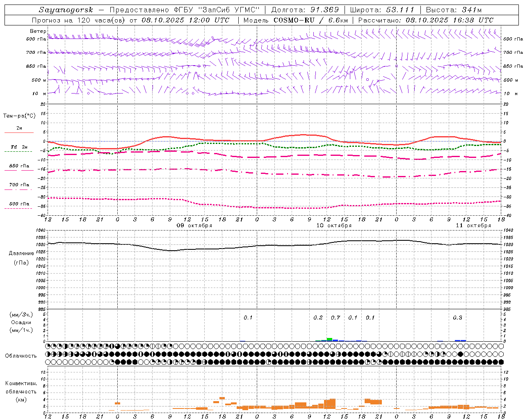
Task: Click the "Тем-ра(°C)" axis label
Action: pyautogui.click(x=19, y=116)
